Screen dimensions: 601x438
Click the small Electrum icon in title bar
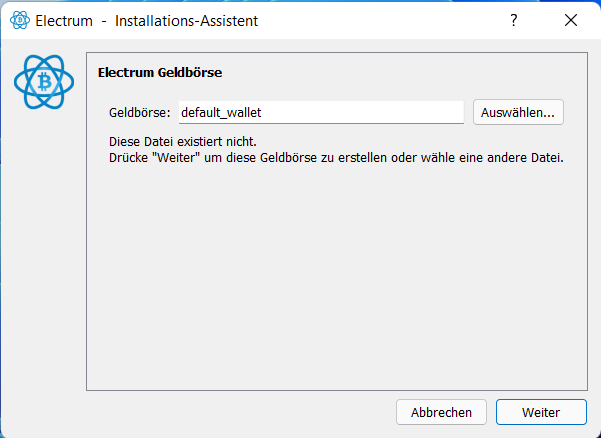point(20,20)
